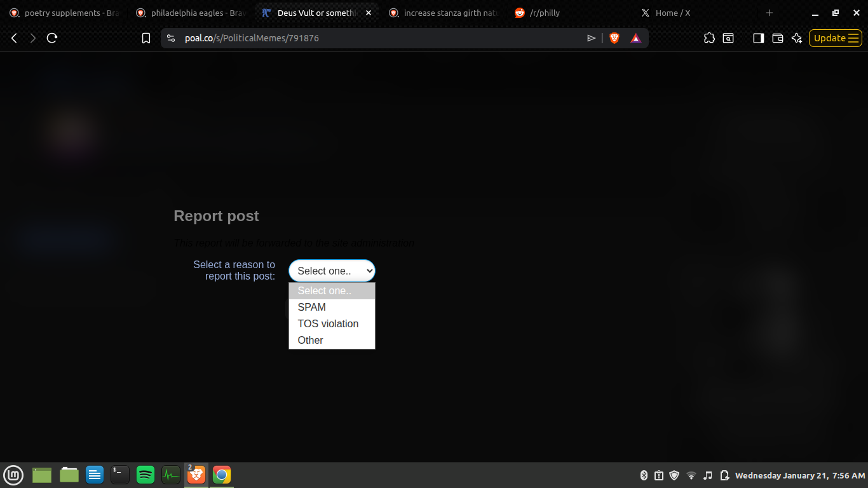Pick Other as the report reason
Image resolution: width=868 pixels, height=488 pixels.
pyautogui.click(x=311, y=340)
